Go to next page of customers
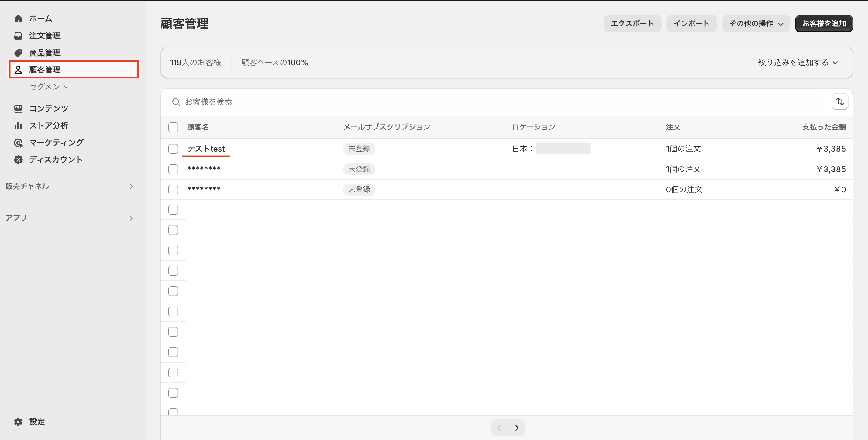This screenshot has height=440, width=868. [517, 428]
